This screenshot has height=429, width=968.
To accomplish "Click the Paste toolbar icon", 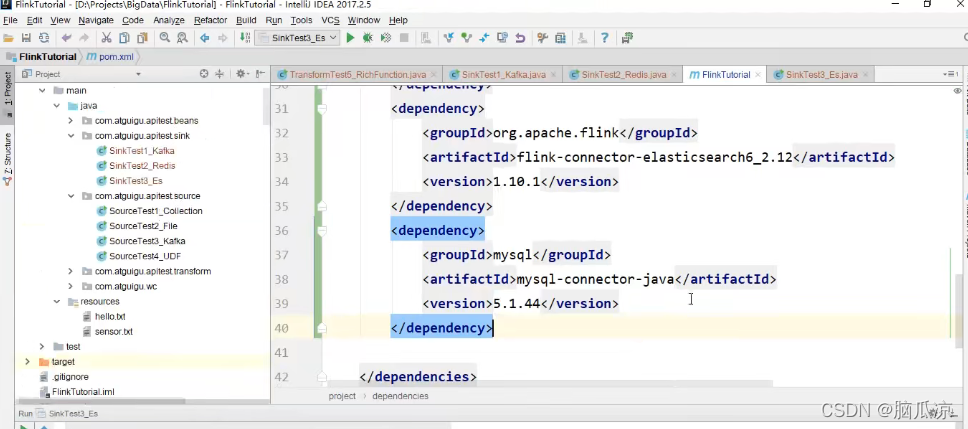I will (x=143, y=38).
